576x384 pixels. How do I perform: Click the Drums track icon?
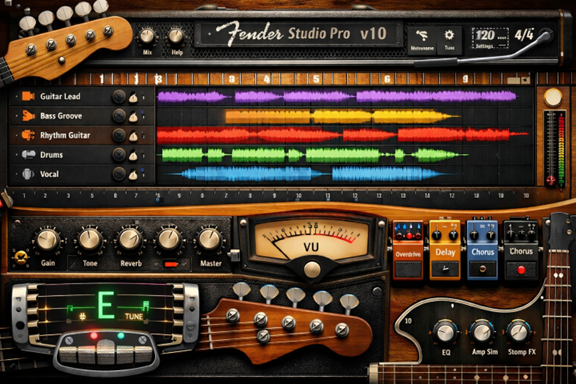[x=28, y=155]
